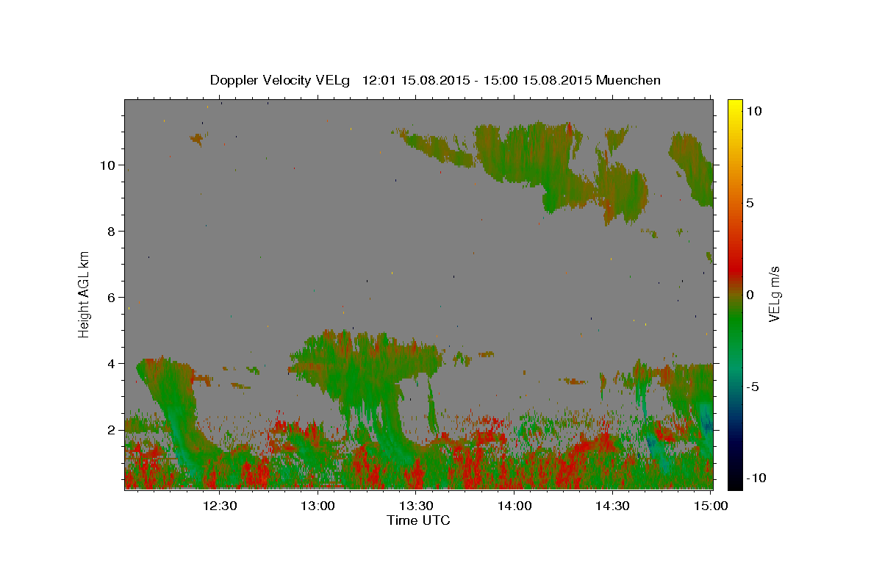Click the height tick label 6

[x=112, y=298]
